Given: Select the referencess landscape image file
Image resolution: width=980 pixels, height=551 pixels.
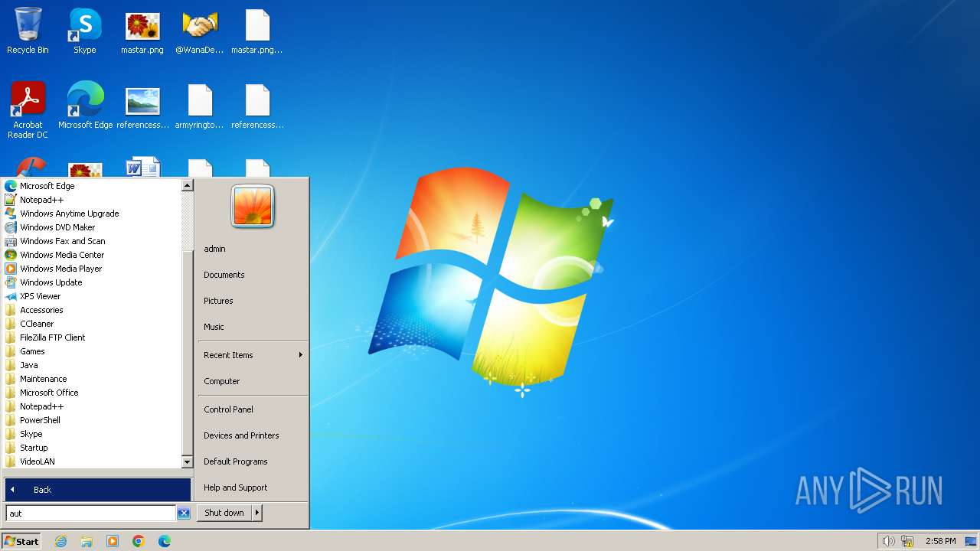Looking at the screenshot, I should 142,106.
